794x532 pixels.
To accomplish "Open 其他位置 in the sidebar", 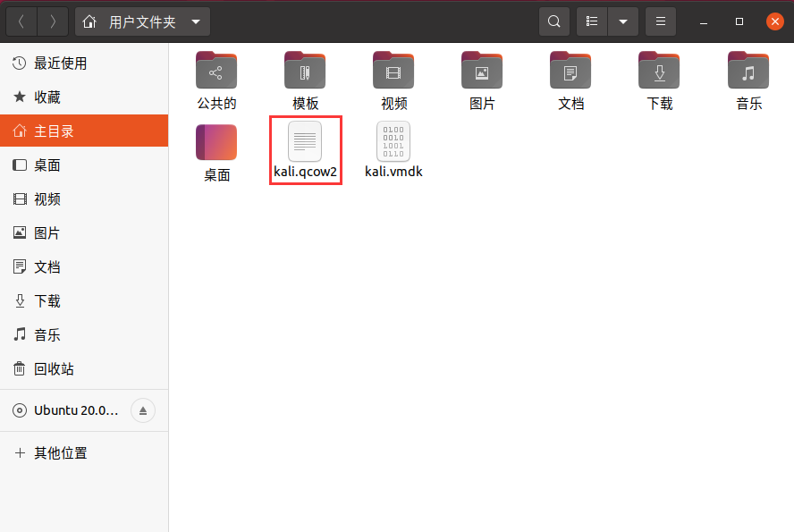I will [59, 452].
